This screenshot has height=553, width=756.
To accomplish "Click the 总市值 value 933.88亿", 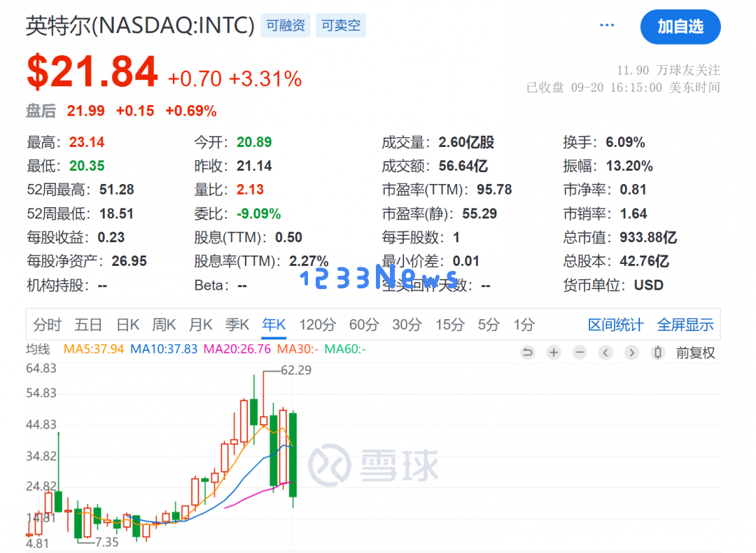I will click(648, 237).
